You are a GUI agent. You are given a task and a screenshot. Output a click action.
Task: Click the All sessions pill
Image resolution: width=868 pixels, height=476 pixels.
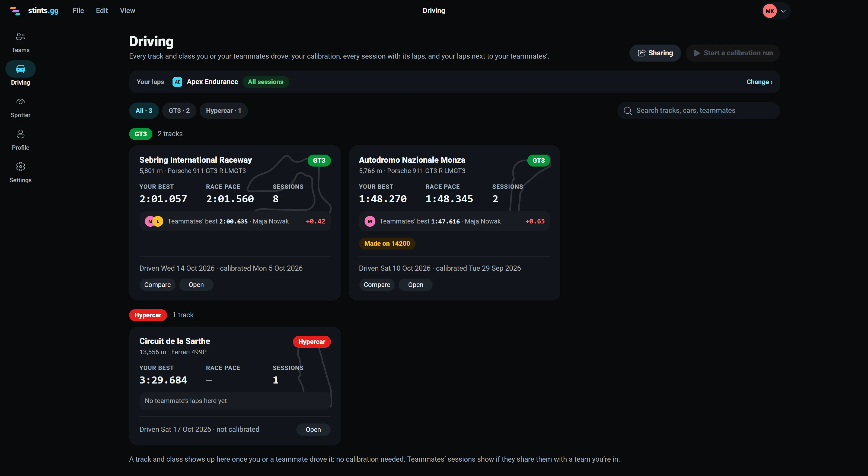266,82
